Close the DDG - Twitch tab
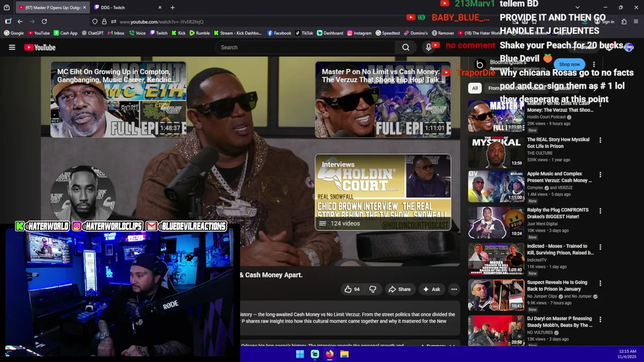 click(160, 8)
